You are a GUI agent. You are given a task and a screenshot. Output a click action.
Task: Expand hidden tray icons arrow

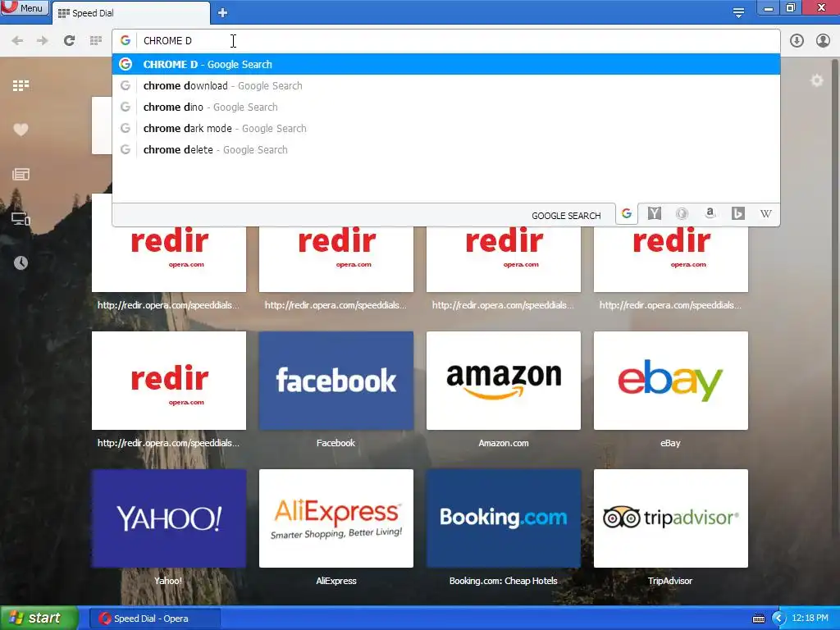[x=778, y=619]
